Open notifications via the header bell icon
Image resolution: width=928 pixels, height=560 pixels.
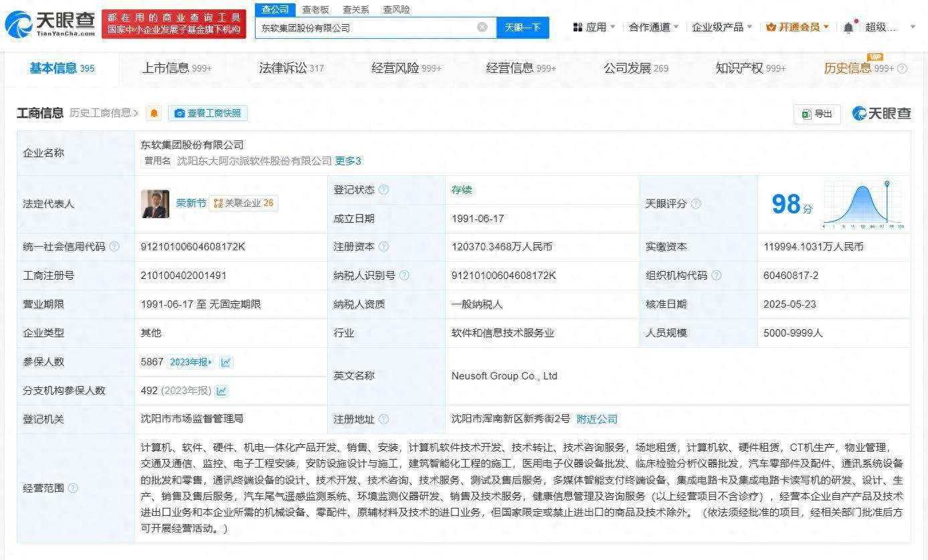coord(848,27)
